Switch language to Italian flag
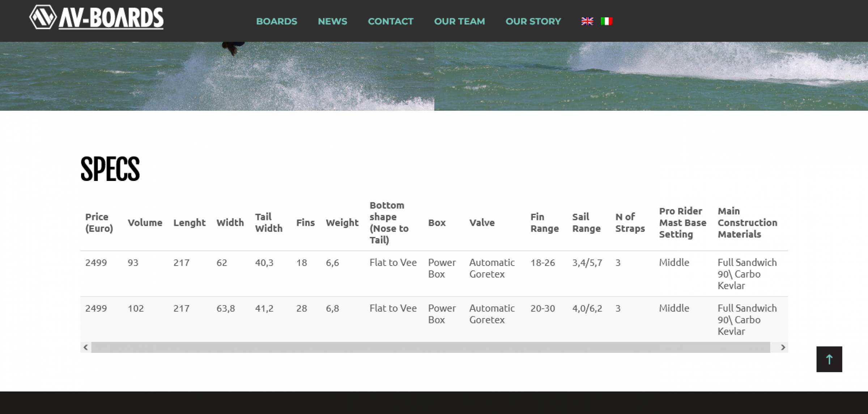The width and height of the screenshot is (868, 414). [x=607, y=21]
